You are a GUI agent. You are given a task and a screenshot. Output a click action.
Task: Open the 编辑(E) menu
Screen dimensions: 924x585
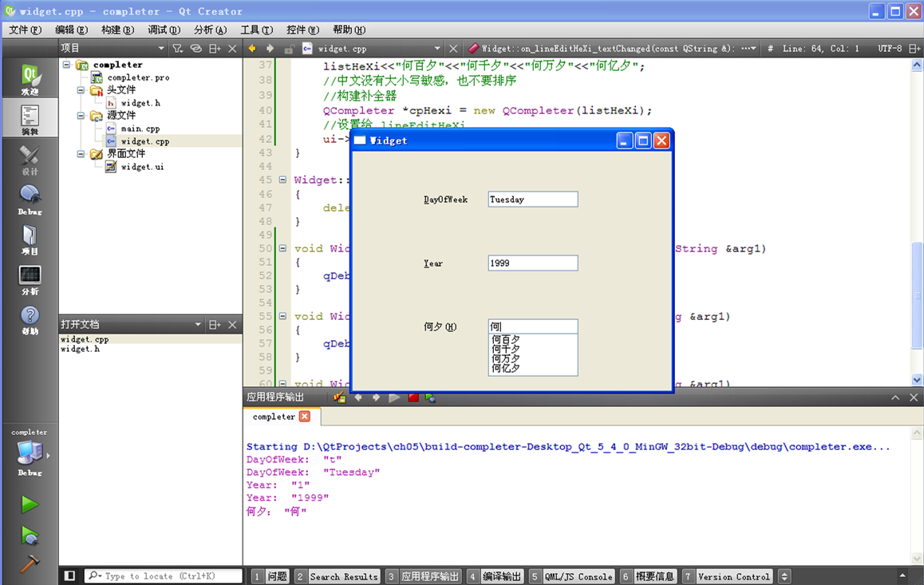[71, 30]
